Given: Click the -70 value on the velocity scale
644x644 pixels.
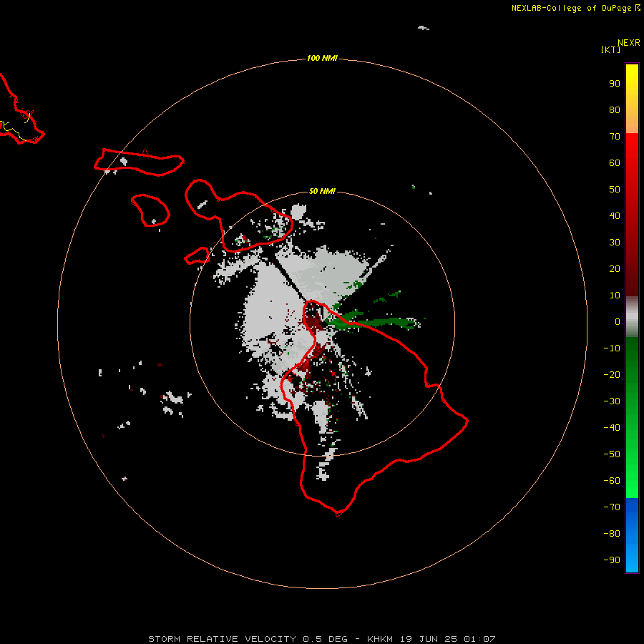Looking at the screenshot, I should pos(612,507).
